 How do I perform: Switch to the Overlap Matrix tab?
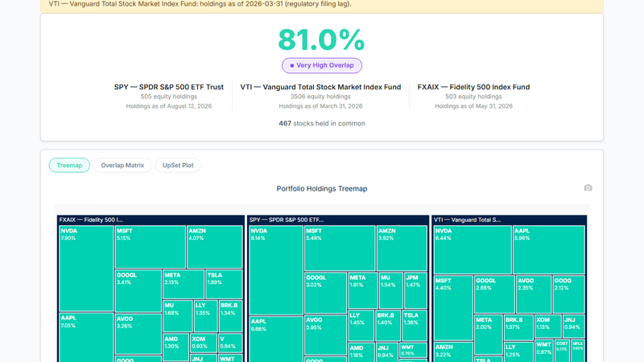(x=122, y=165)
